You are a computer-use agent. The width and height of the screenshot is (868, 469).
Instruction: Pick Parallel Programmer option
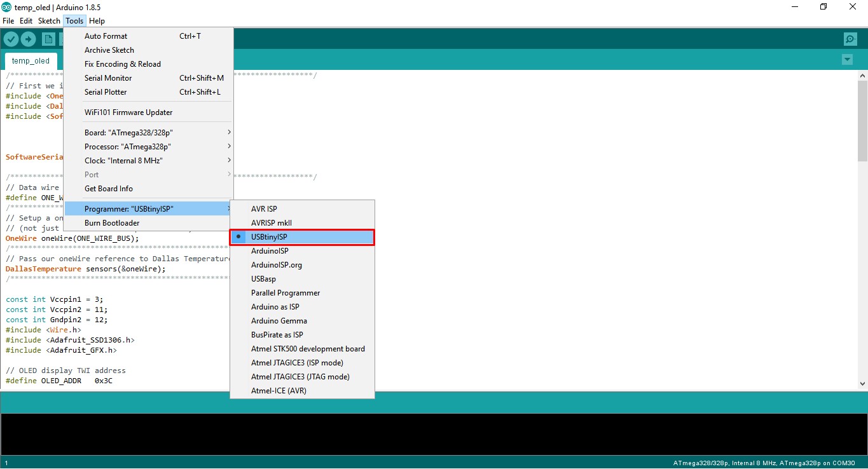click(x=302, y=293)
